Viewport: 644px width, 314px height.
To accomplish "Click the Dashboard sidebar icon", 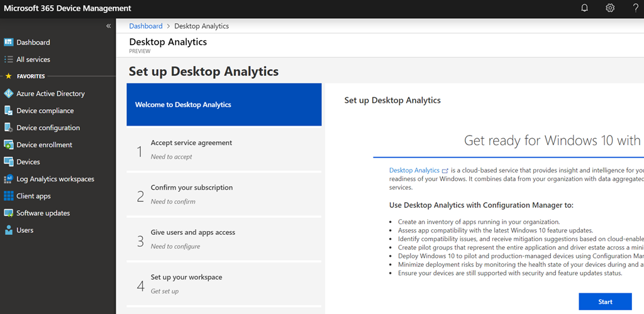I will (x=9, y=42).
